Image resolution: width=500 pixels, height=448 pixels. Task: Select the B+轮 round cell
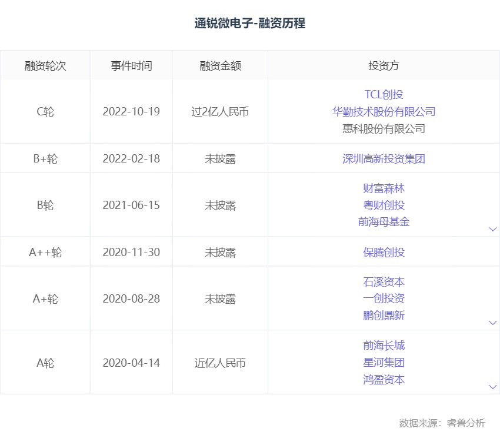click(x=45, y=158)
